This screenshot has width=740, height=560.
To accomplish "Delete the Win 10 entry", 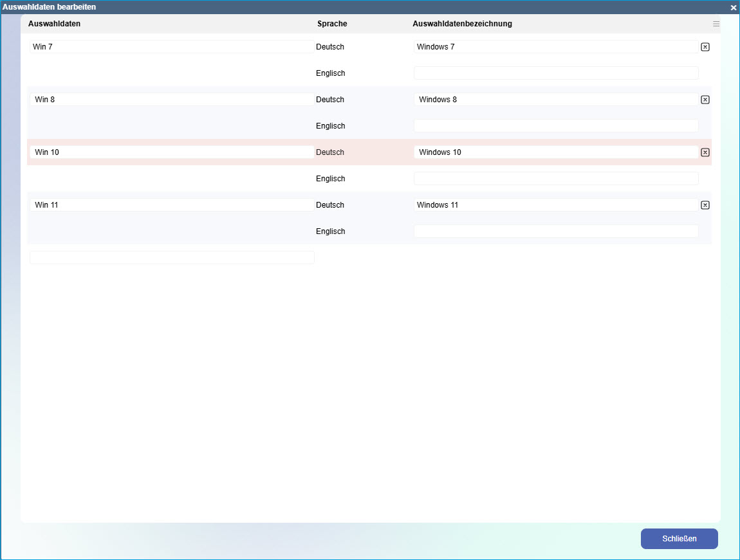I will pyautogui.click(x=705, y=152).
